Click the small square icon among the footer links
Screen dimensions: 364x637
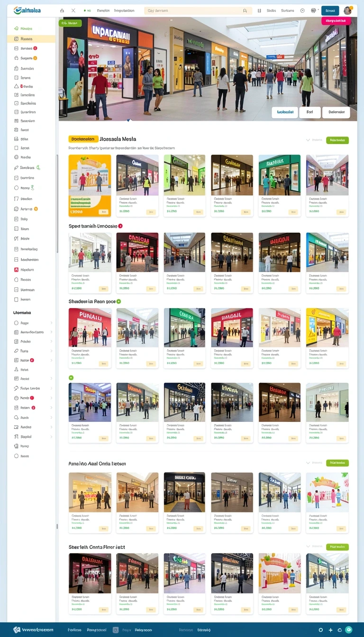point(116,630)
